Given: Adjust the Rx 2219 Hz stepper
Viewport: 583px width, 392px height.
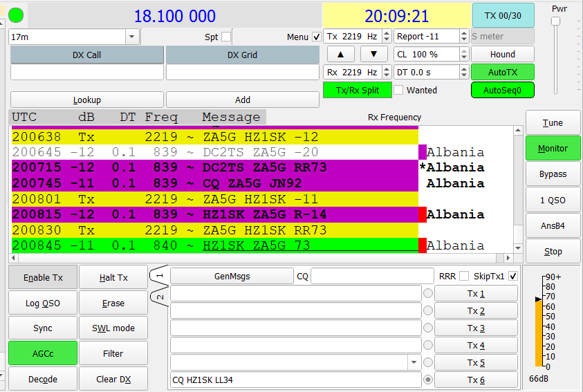Looking at the screenshot, I should [387, 72].
